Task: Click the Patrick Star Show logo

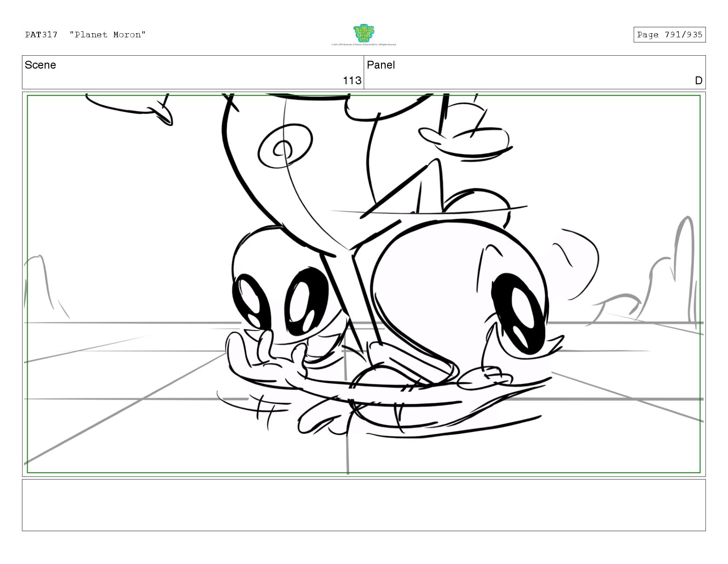Action: coord(364,34)
